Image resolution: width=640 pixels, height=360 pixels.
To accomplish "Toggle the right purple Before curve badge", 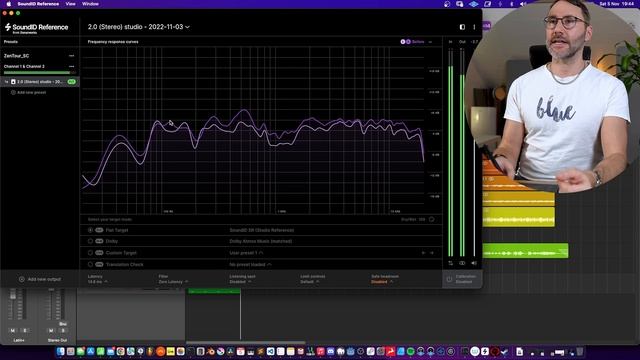I will [408, 42].
